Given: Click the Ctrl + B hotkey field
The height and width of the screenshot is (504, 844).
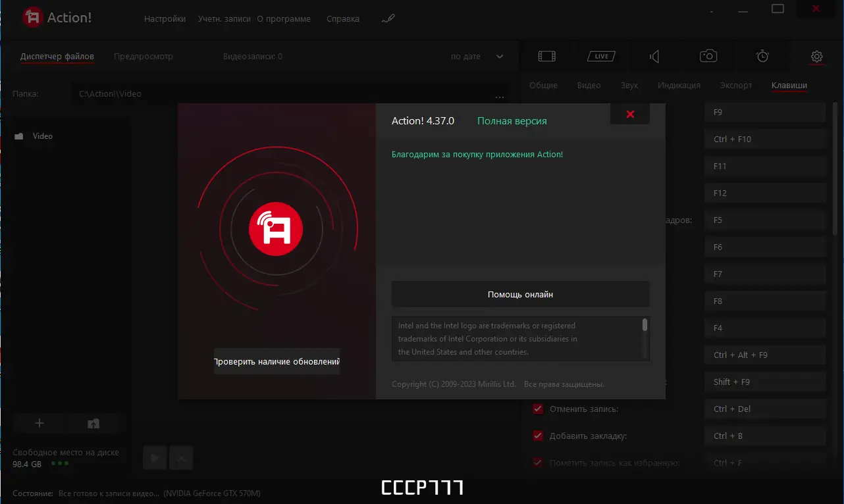Looking at the screenshot, I should coord(765,436).
